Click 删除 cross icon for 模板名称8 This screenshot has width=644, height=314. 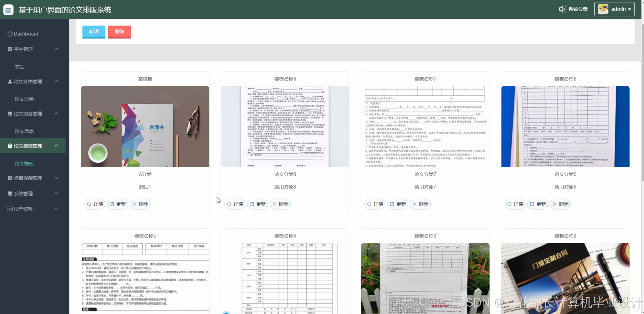[274, 204]
